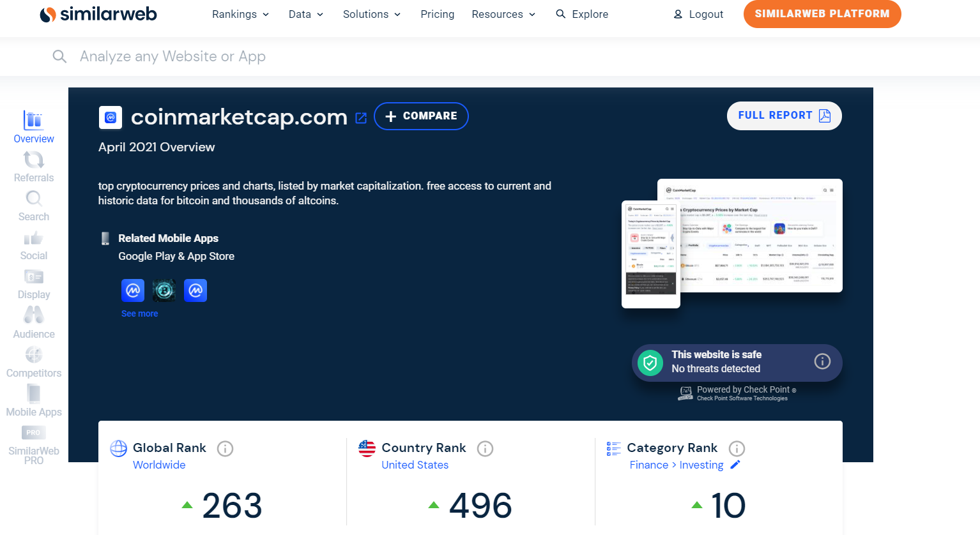980x535 pixels.
Task: Open the Audience sidebar section
Action: pyautogui.click(x=34, y=324)
